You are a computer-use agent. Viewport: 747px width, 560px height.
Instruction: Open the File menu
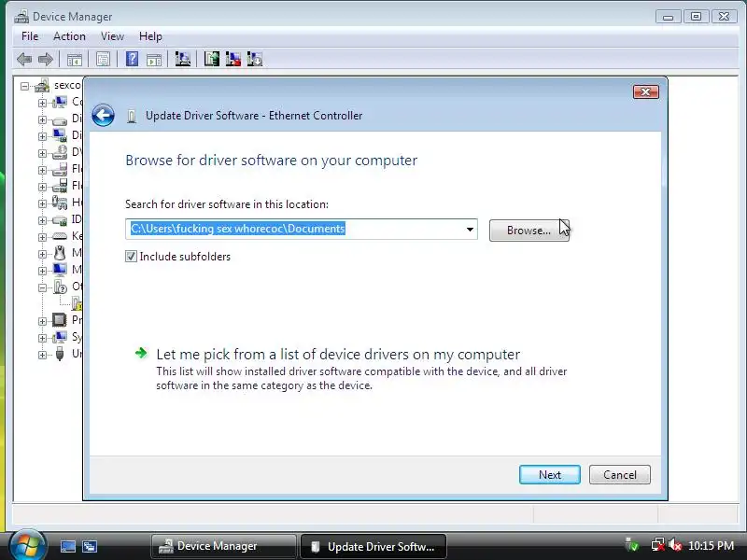coord(30,36)
